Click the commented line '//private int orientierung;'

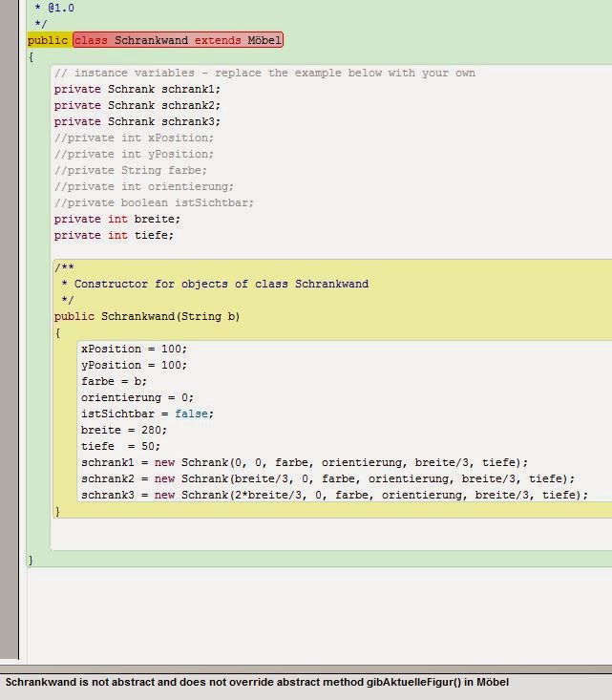(x=144, y=186)
